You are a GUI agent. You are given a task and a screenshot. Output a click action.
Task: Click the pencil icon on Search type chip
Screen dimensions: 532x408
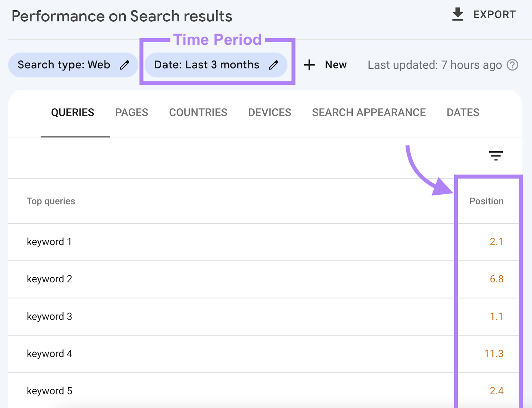pyautogui.click(x=124, y=65)
